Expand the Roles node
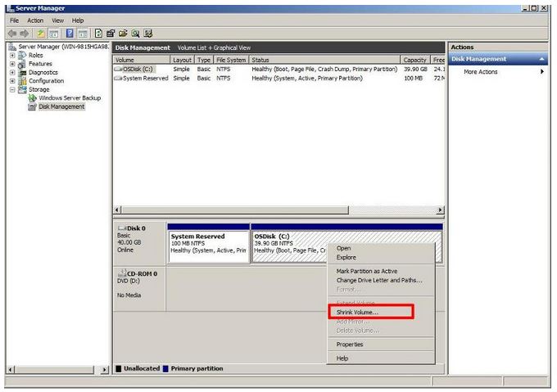The height and width of the screenshot is (392, 557). coord(12,56)
